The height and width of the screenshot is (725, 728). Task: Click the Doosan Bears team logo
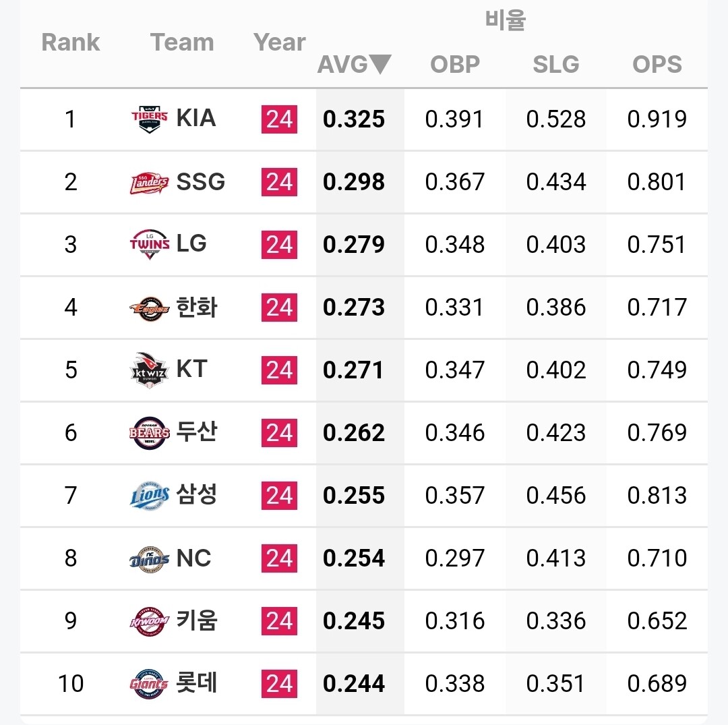point(149,432)
